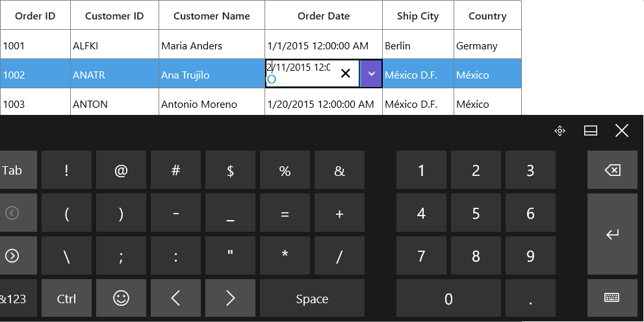
Task: Tap the emoji smiley key
Action: point(121,298)
